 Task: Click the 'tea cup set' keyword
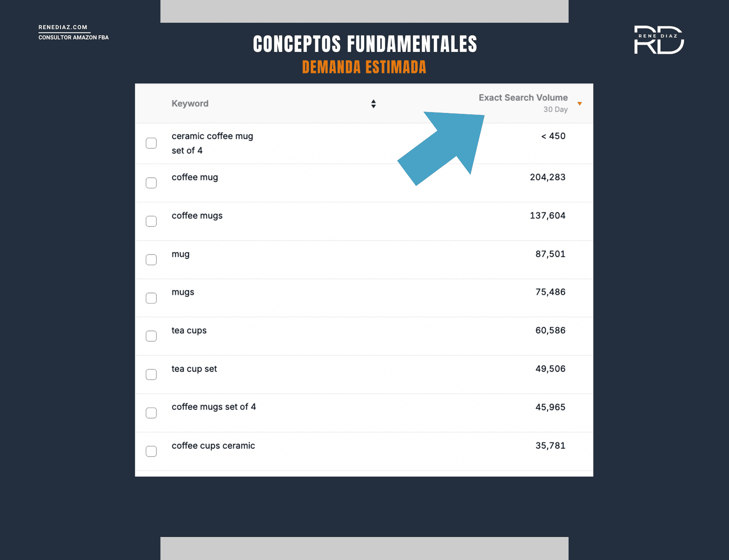tap(194, 369)
